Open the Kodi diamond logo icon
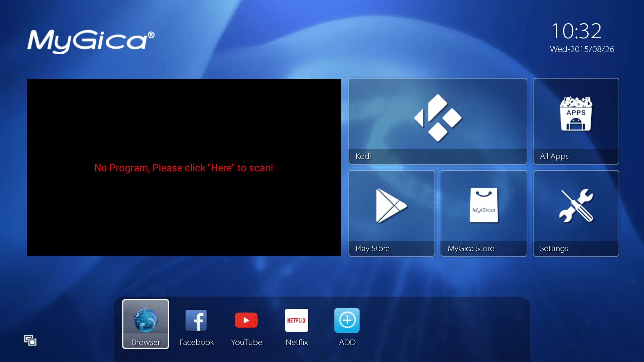 point(438,117)
